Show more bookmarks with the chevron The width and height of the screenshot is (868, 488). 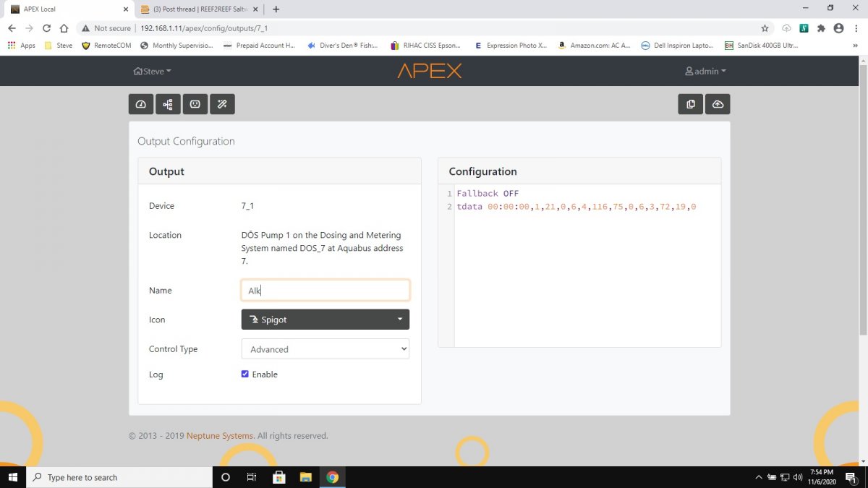tap(856, 46)
